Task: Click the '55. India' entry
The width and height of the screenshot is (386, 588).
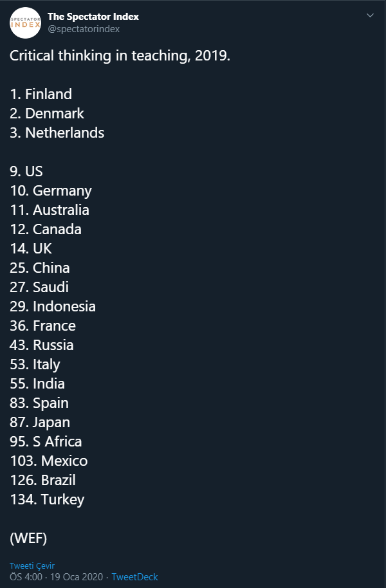Action: 37,383
